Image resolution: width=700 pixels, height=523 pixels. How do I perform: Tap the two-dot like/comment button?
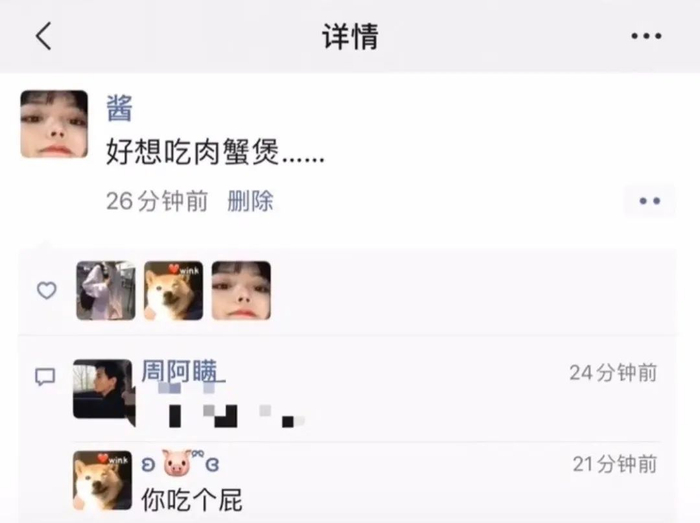coord(650,201)
